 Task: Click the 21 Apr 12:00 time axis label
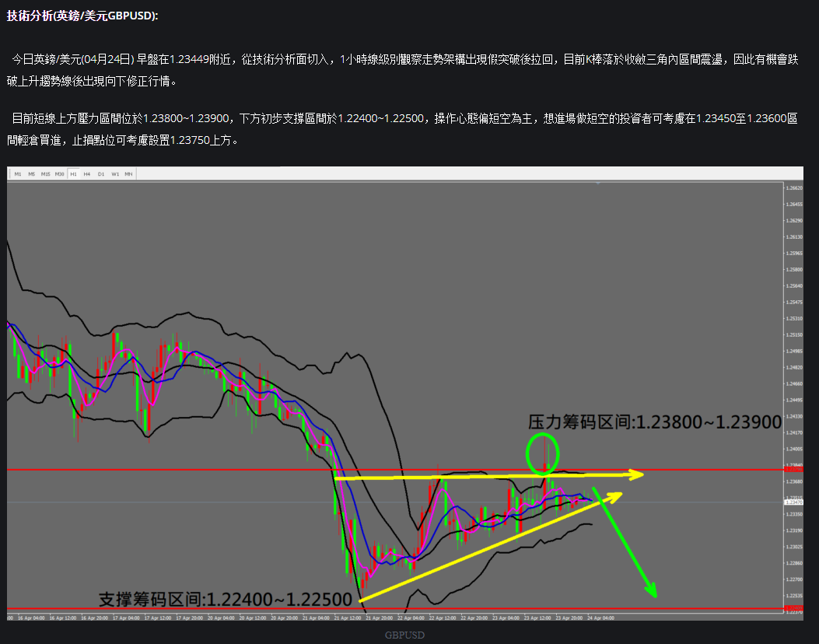click(348, 618)
